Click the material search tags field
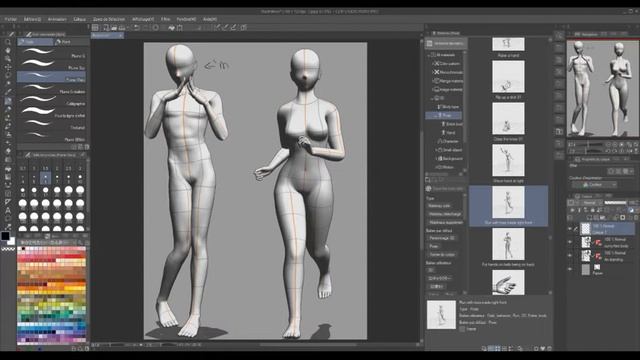The image size is (640, 360). point(448,189)
